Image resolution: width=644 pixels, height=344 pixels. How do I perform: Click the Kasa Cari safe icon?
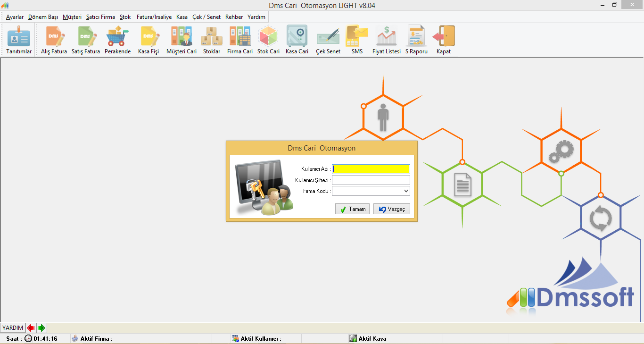(x=297, y=40)
